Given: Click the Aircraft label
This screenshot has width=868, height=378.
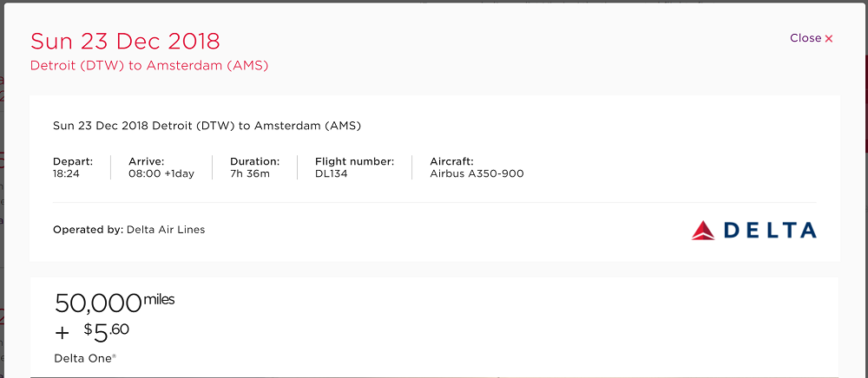Looking at the screenshot, I should click(451, 161).
